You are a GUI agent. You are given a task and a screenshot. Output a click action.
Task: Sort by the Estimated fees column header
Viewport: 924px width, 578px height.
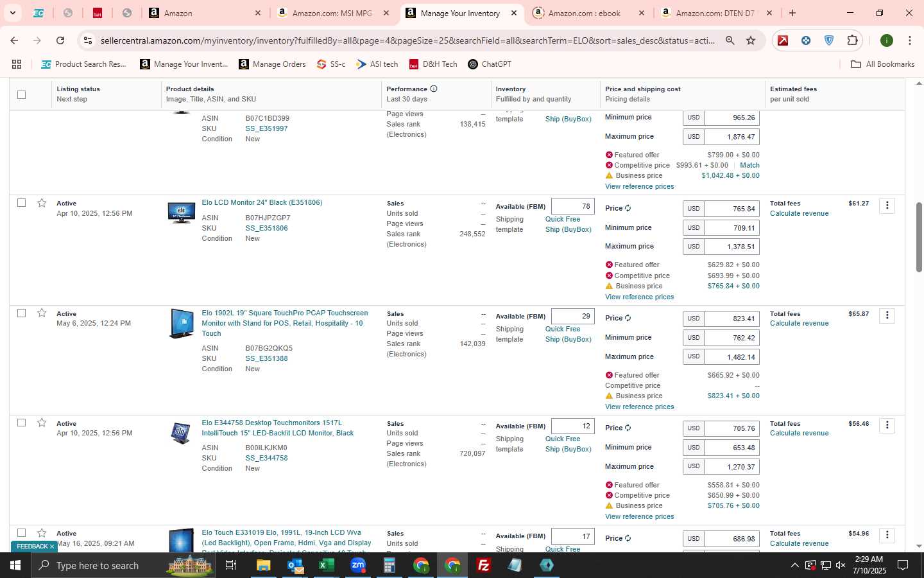tap(793, 89)
